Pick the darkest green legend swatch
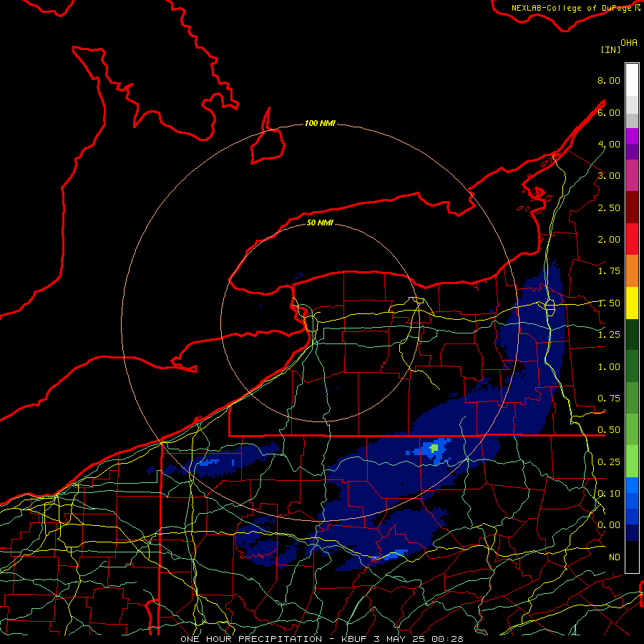This screenshot has height=644, width=644. click(x=632, y=334)
